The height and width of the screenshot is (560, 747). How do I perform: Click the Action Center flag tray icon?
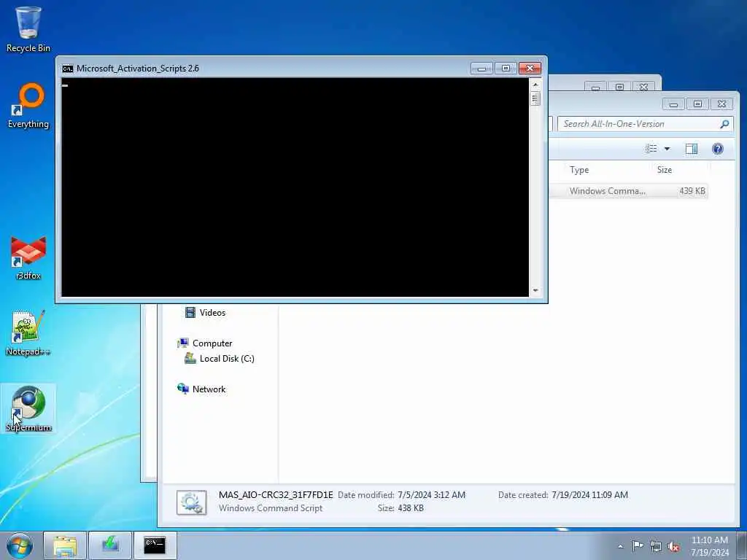(x=638, y=545)
